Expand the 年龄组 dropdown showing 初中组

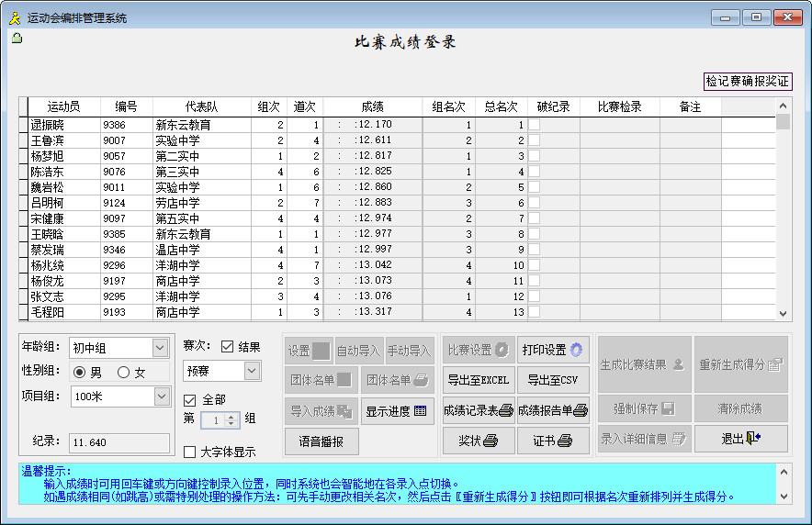[x=160, y=348]
